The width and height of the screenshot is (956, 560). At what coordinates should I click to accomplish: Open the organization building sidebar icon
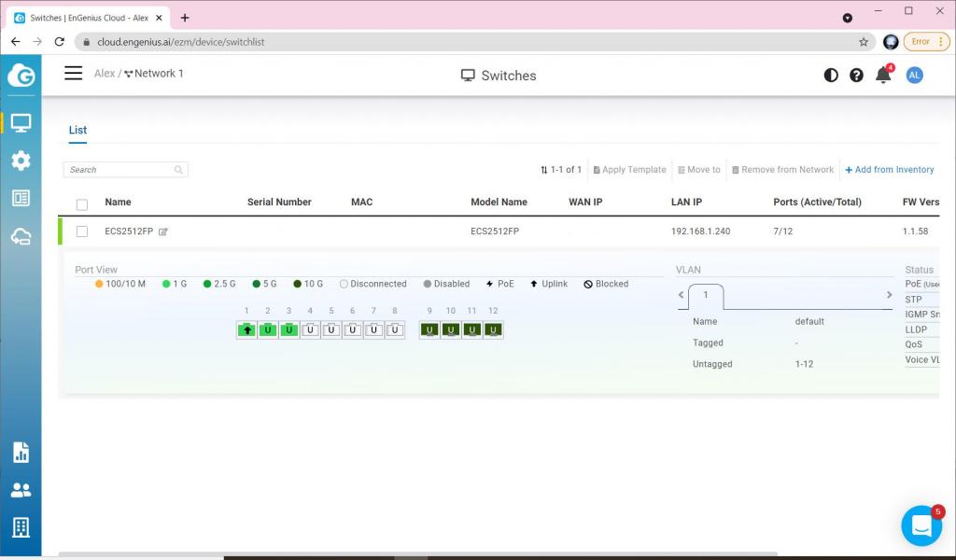pos(21,527)
